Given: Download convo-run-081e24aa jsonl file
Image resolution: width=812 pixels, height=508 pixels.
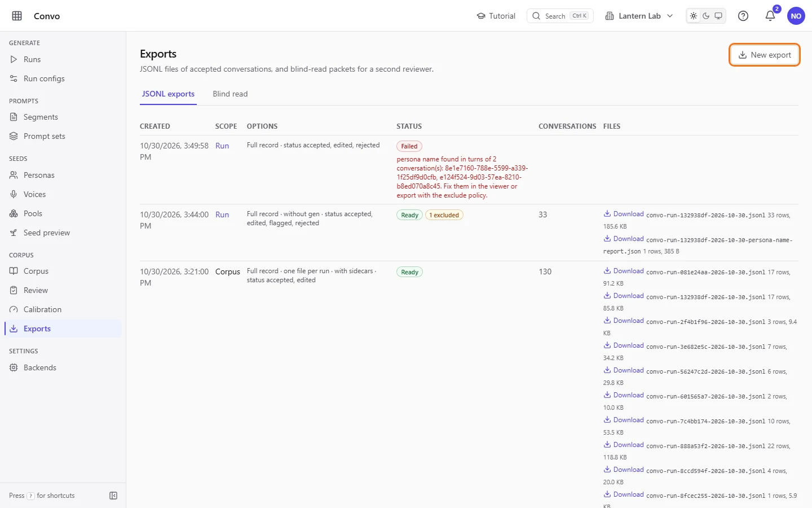Looking at the screenshot, I should 624,271.
